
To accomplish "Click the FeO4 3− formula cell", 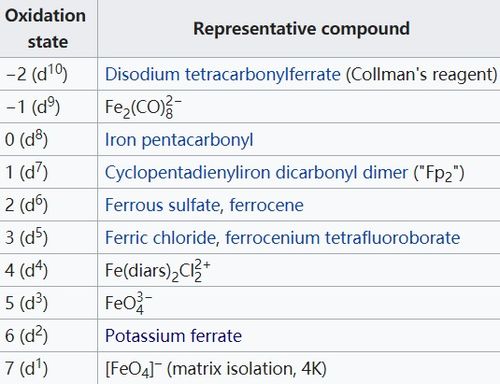I will 299,303.
